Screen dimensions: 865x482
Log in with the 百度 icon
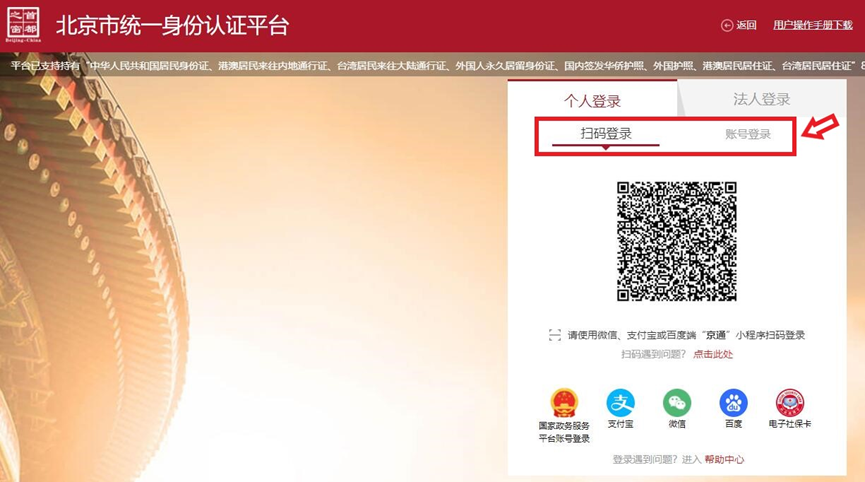pyautogui.click(x=733, y=403)
